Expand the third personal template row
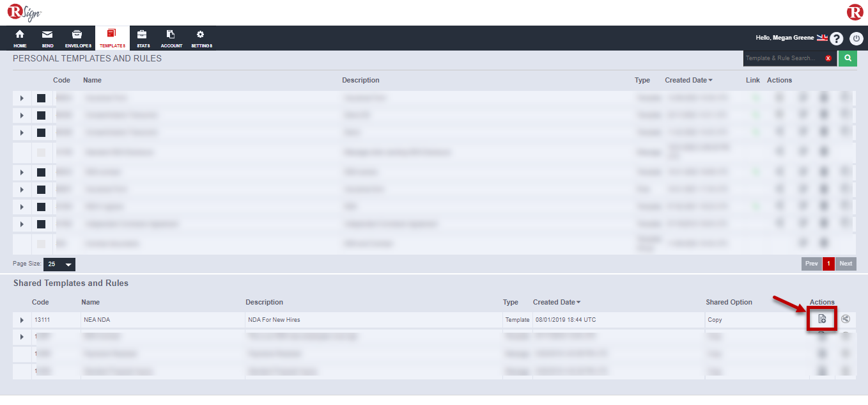This screenshot has width=868, height=405. (22, 132)
